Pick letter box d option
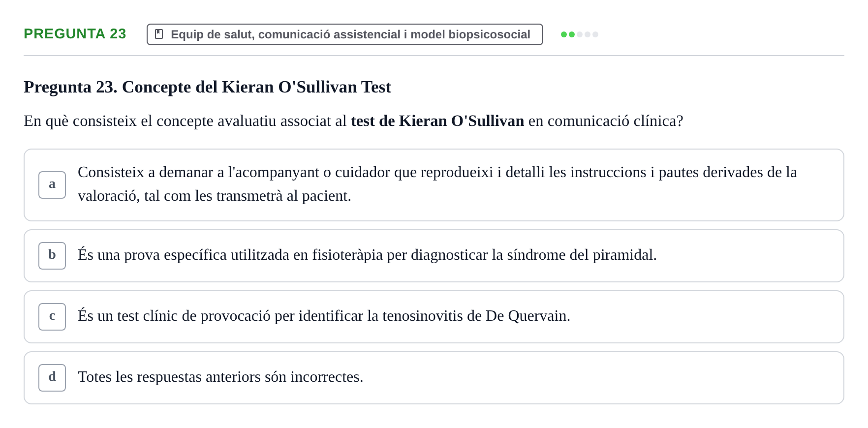Screen dimensions: 868x428 pos(52,378)
